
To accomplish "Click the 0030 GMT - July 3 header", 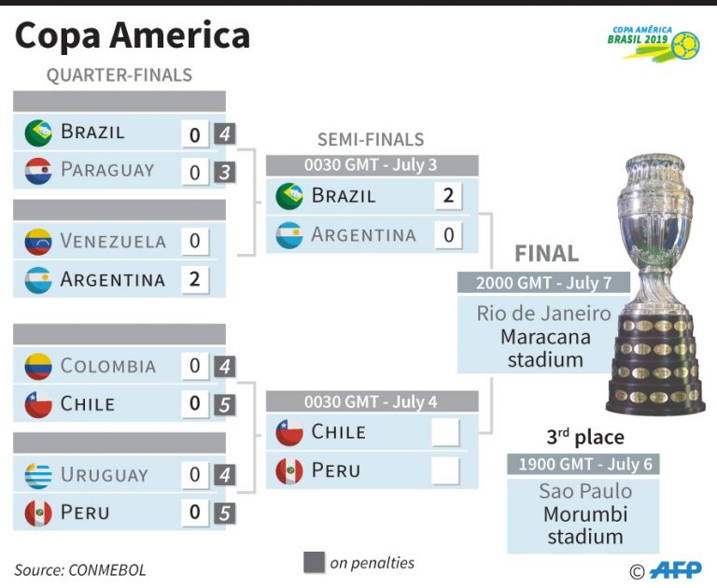I will (x=372, y=165).
